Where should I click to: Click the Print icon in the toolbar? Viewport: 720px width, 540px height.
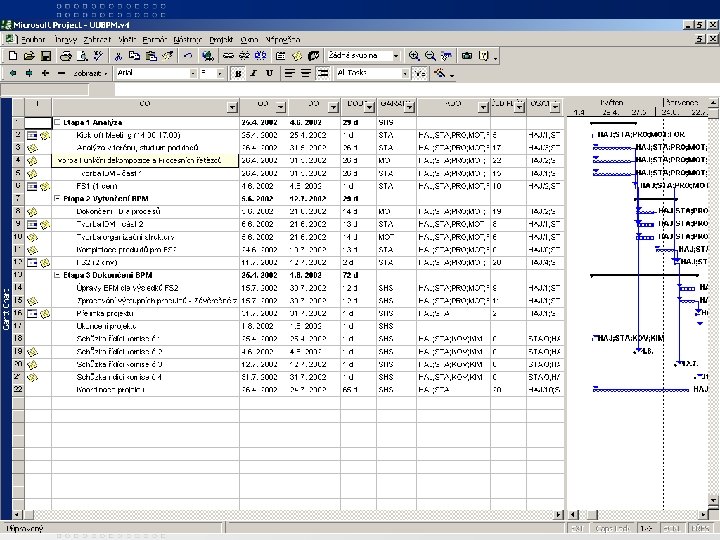[66, 56]
